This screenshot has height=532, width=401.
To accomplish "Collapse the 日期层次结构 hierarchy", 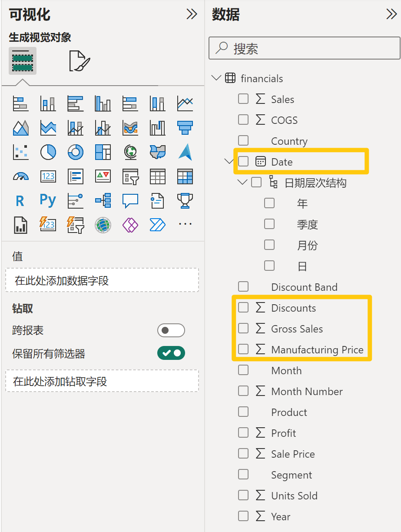I will pyautogui.click(x=242, y=182).
